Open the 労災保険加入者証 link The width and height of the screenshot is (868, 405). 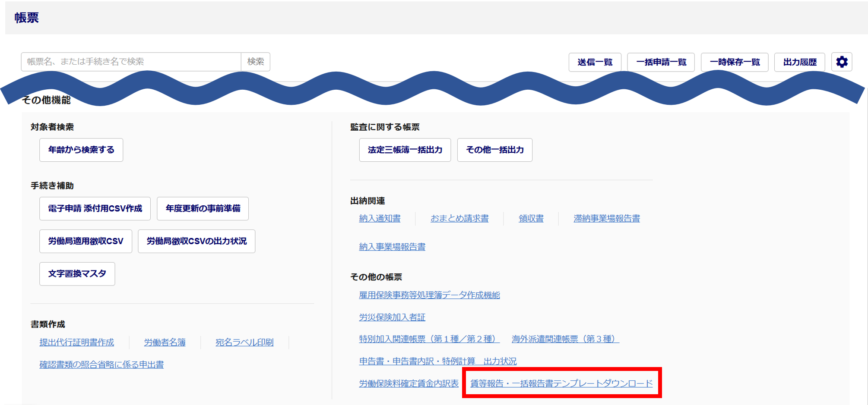point(392,317)
